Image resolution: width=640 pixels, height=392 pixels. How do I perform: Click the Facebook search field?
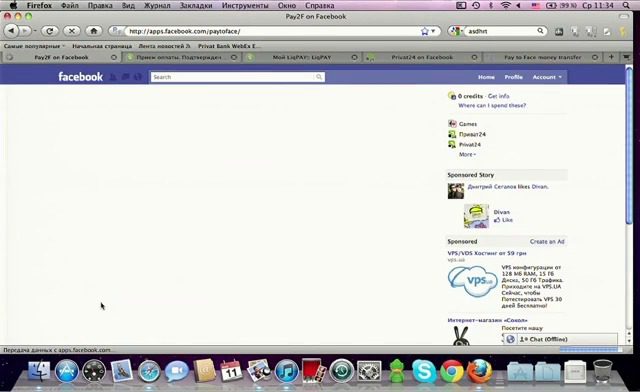(233, 77)
